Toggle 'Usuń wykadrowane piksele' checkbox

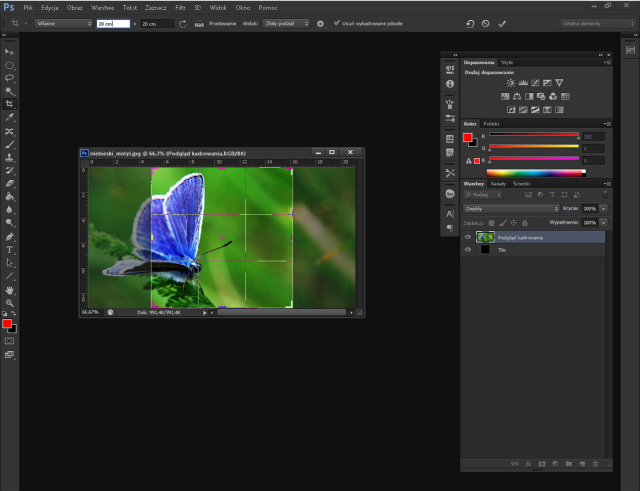tap(337, 23)
